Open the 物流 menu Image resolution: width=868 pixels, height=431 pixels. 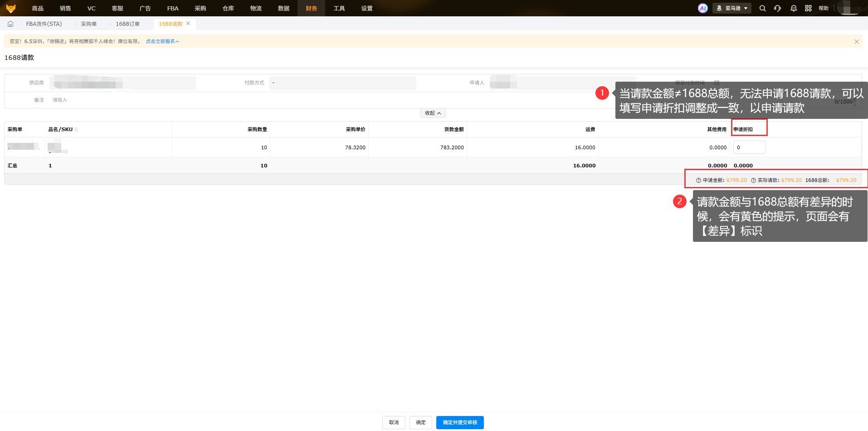[256, 8]
